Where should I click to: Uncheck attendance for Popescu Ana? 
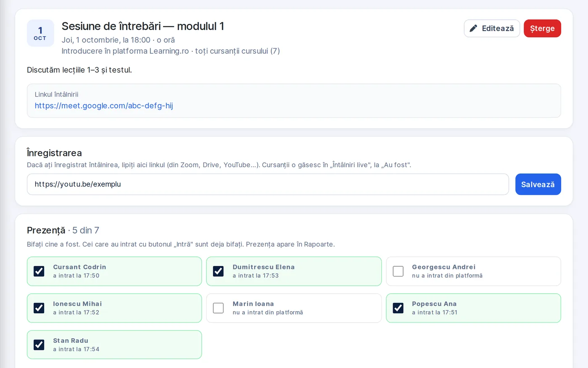click(x=398, y=308)
